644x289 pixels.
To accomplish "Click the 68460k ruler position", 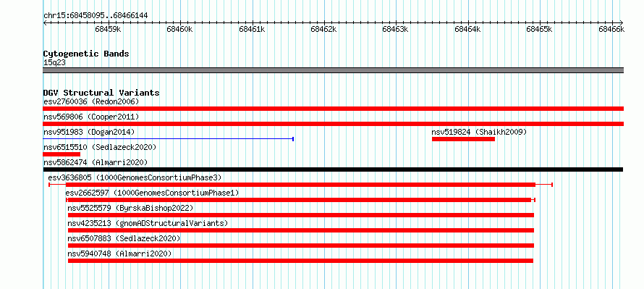I will (x=179, y=29).
